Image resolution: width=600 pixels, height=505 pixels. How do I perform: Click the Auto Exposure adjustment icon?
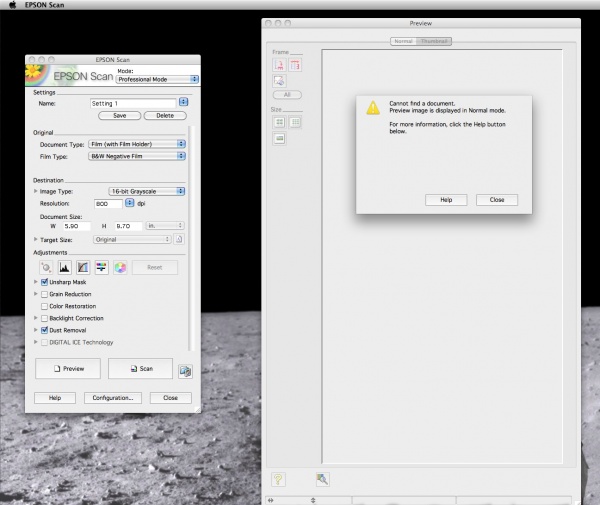coord(46,267)
